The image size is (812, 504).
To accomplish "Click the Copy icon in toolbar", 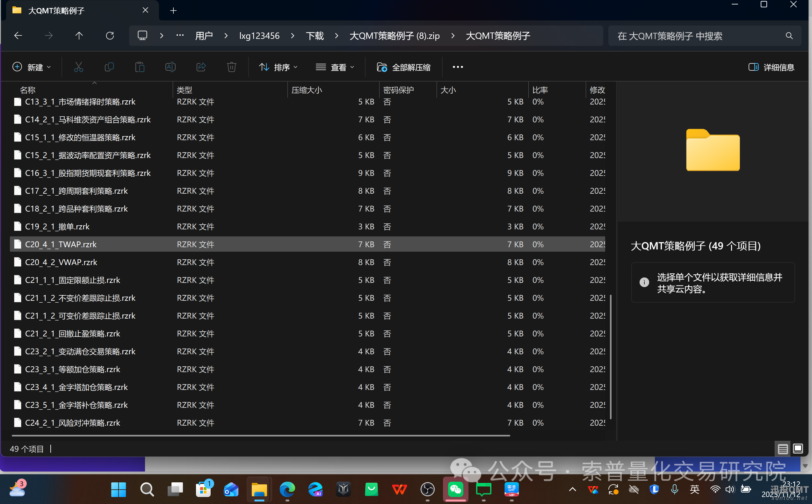I will (109, 67).
